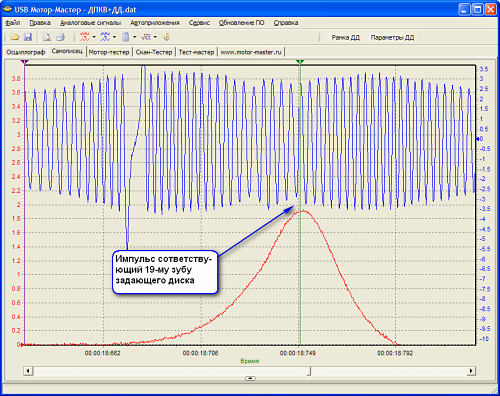Click the square root formula icon
Viewport: 500px width, 396px height.
[x=146, y=37]
